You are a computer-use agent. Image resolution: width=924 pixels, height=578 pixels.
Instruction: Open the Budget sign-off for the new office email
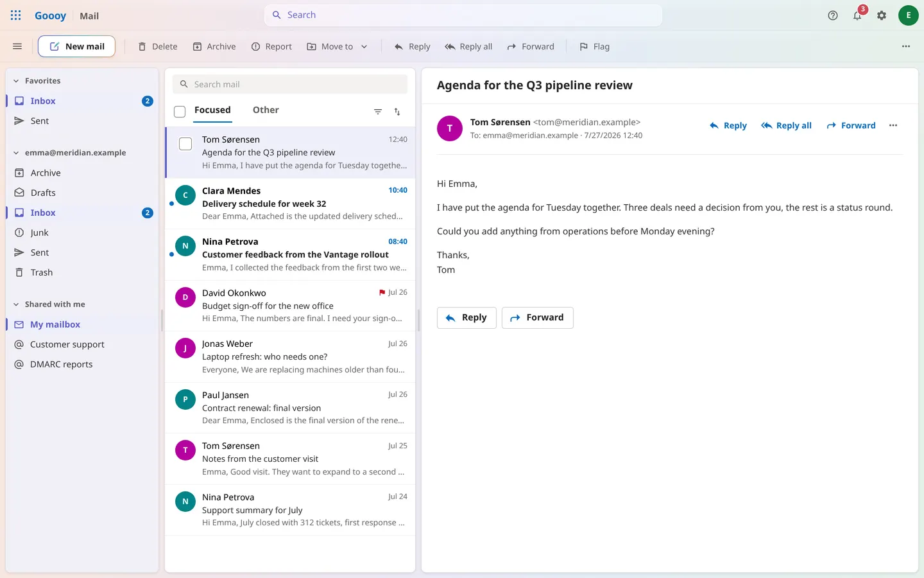290,306
